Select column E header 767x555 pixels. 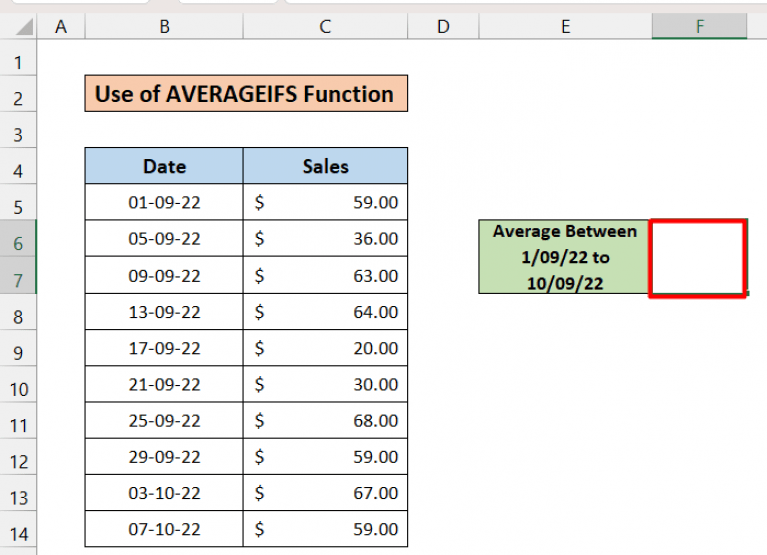point(565,26)
